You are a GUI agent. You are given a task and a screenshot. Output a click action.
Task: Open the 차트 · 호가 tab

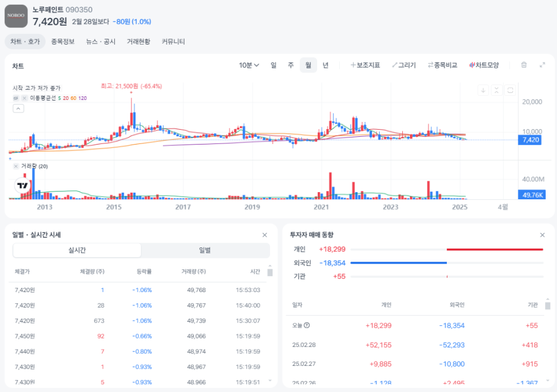click(x=25, y=42)
